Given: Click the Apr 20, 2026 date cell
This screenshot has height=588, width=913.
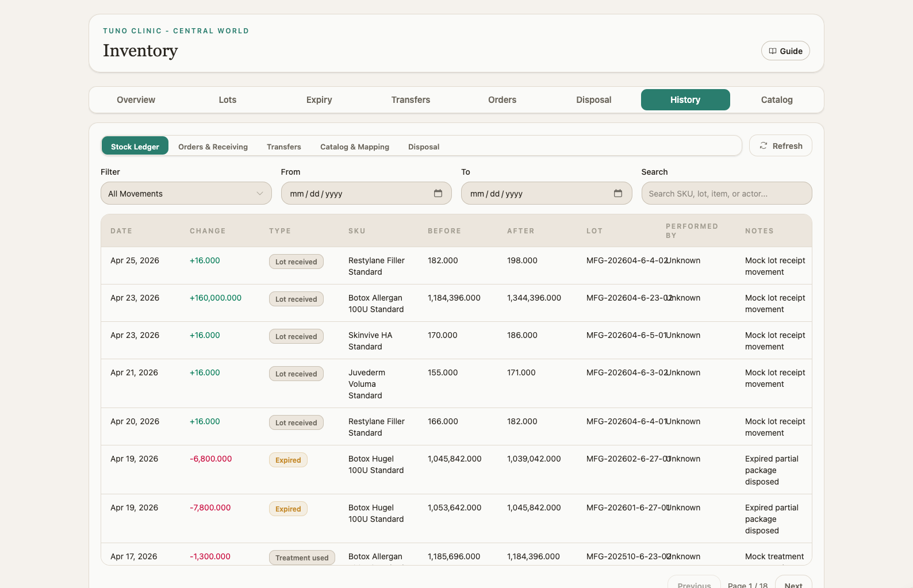Looking at the screenshot, I should tap(135, 421).
